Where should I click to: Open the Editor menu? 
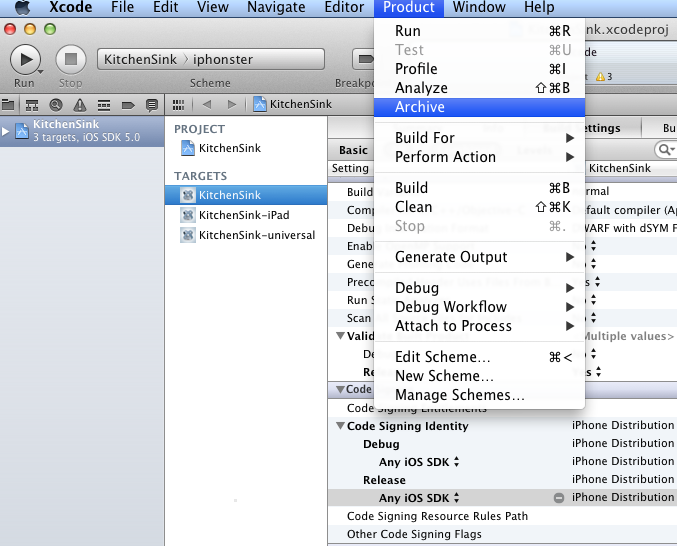pos(344,7)
